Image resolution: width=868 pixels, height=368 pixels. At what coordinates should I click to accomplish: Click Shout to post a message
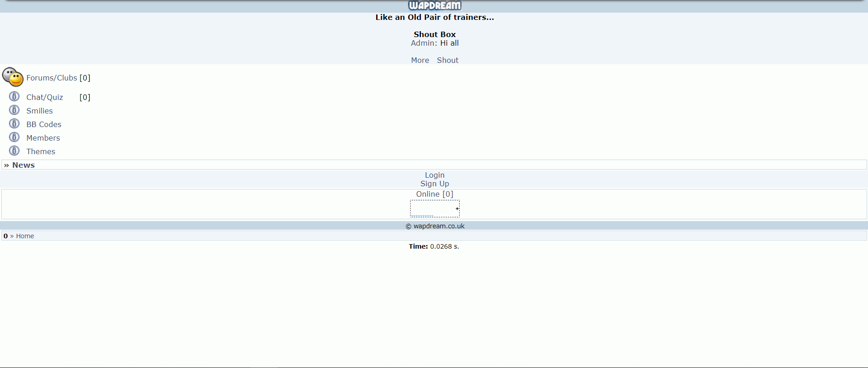(448, 60)
